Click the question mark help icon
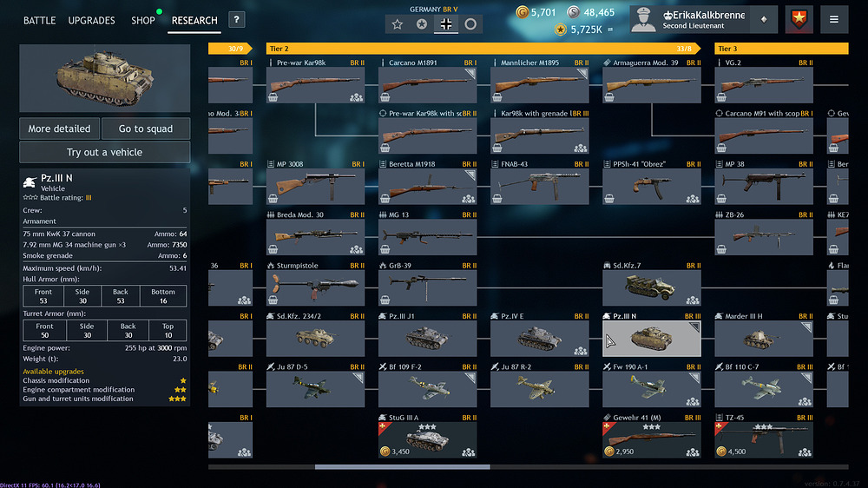This screenshot has width=868, height=488. click(236, 20)
